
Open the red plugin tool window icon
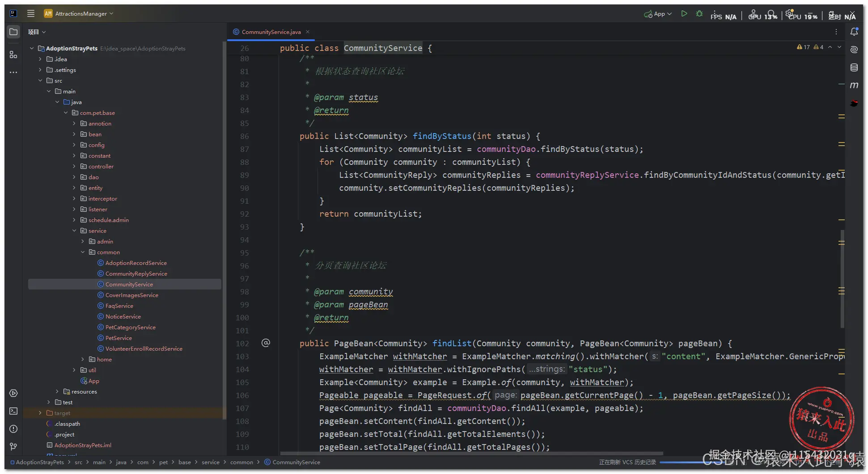(854, 103)
